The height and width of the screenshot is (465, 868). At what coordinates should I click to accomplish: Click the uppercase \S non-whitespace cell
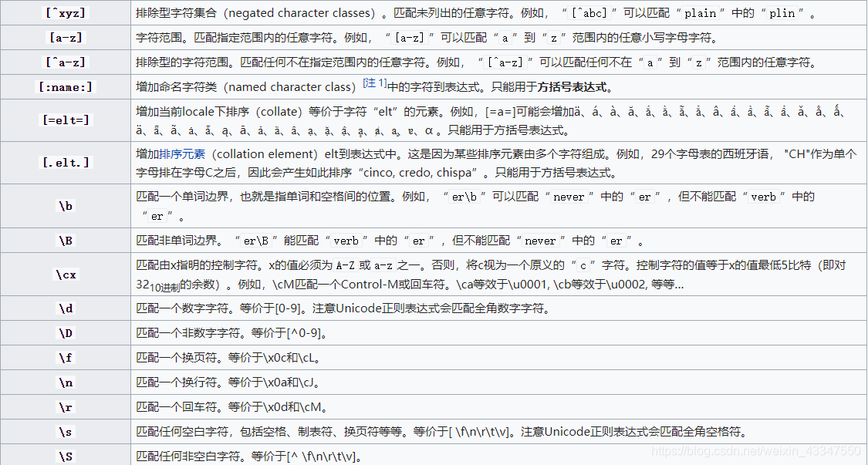pyautogui.click(x=66, y=456)
